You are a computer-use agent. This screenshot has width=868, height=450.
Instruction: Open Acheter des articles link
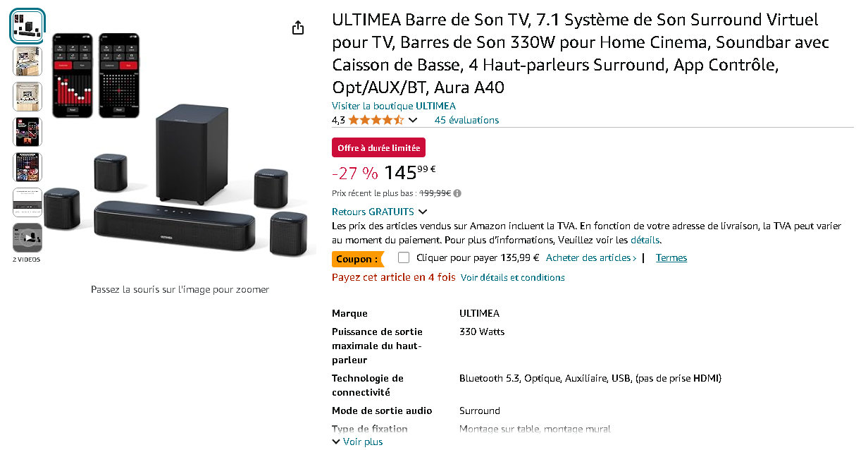(591, 257)
